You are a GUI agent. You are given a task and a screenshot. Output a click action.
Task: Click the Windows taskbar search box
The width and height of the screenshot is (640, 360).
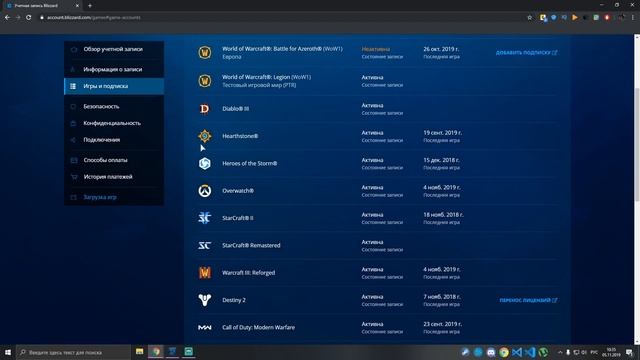click(73, 352)
